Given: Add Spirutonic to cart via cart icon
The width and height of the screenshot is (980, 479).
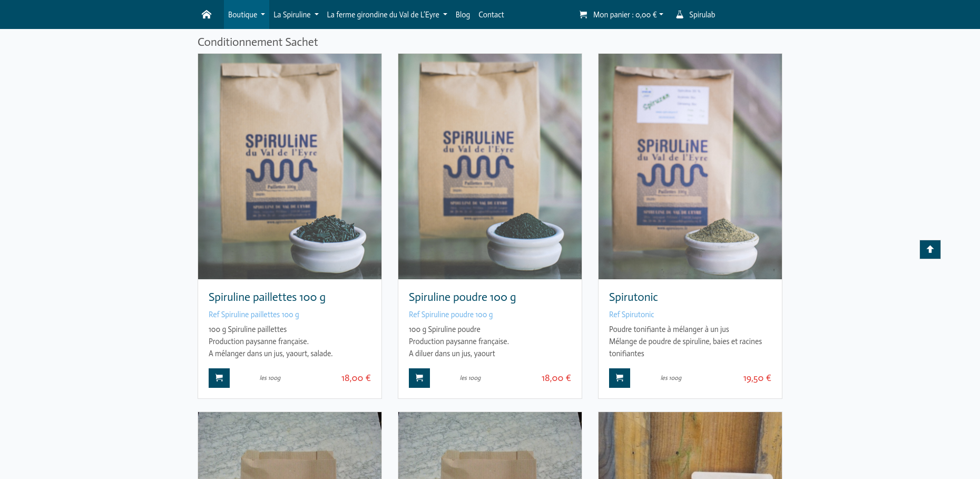Looking at the screenshot, I should click(619, 378).
